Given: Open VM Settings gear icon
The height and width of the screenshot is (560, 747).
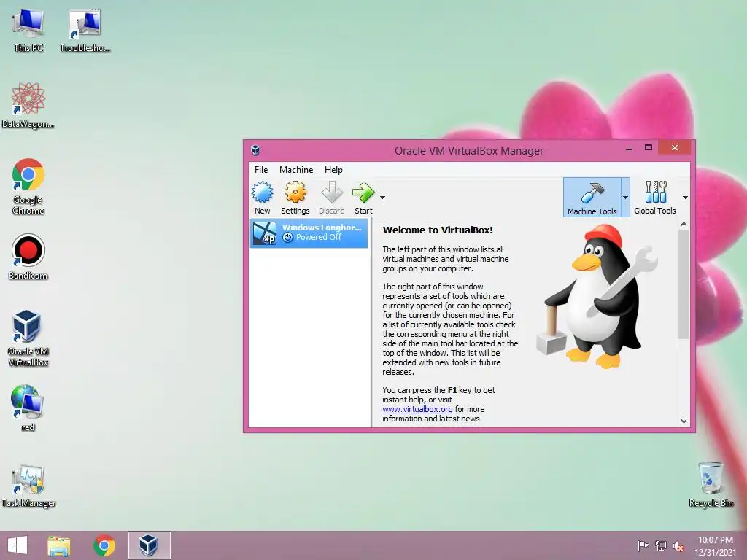Looking at the screenshot, I should 295,198.
